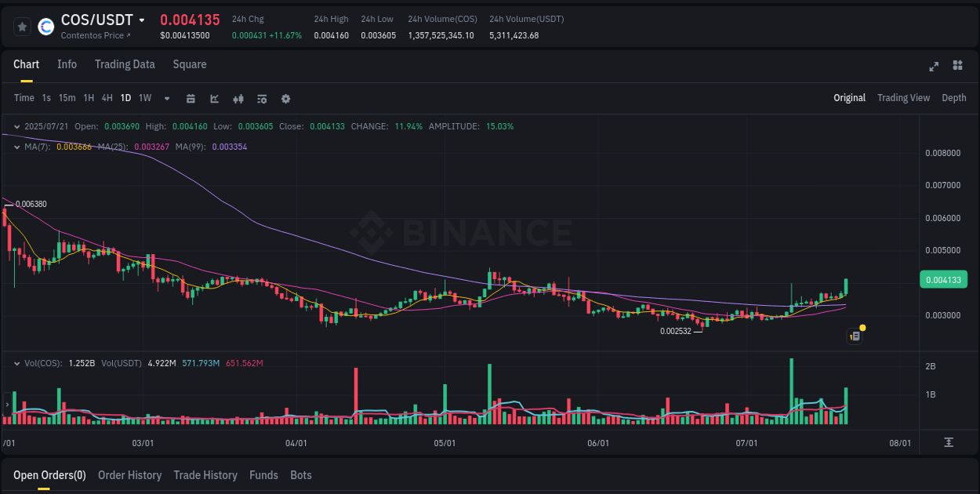The height and width of the screenshot is (494, 980).
Task: Open the layout grid icon near Depth
Action: pos(958,67)
